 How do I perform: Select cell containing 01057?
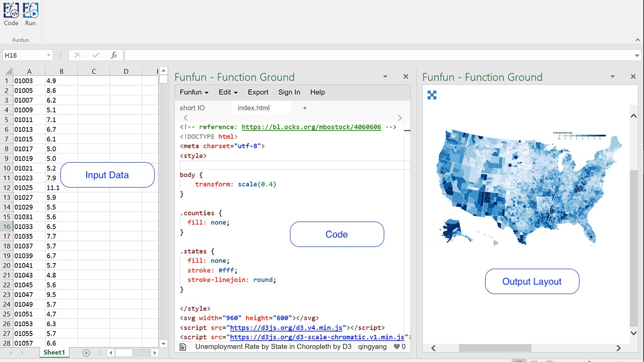pos(29,343)
